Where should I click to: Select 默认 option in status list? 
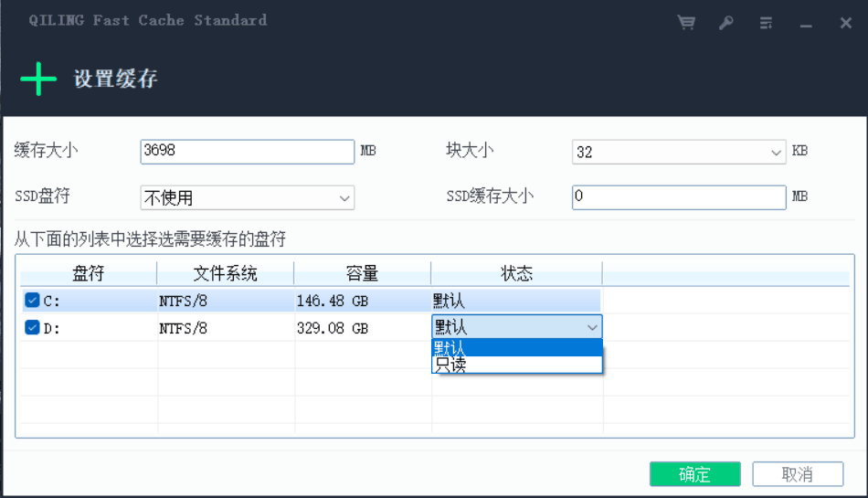[x=516, y=347]
